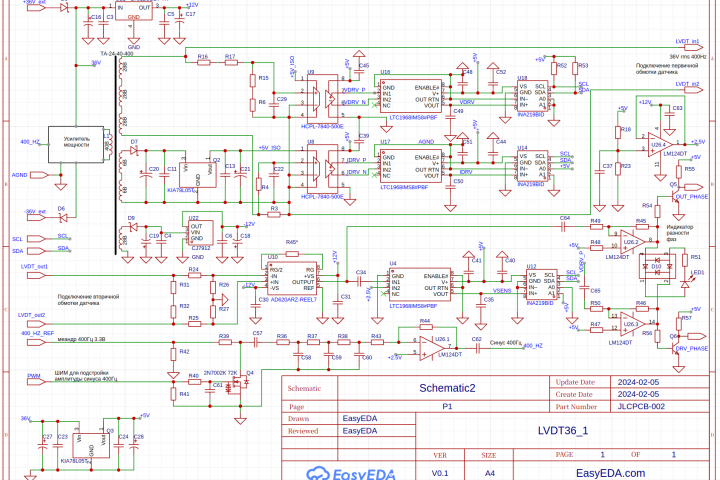The height and width of the screenshot is (480, 720).
Task: Select diode D6
Action: pos(63,217)
